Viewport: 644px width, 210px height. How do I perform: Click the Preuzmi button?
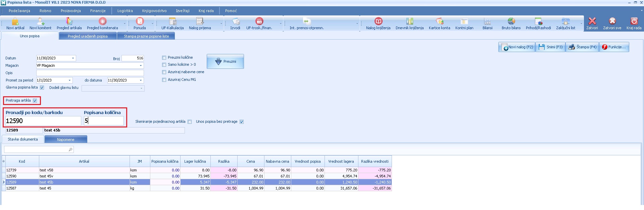click(225, 61)
